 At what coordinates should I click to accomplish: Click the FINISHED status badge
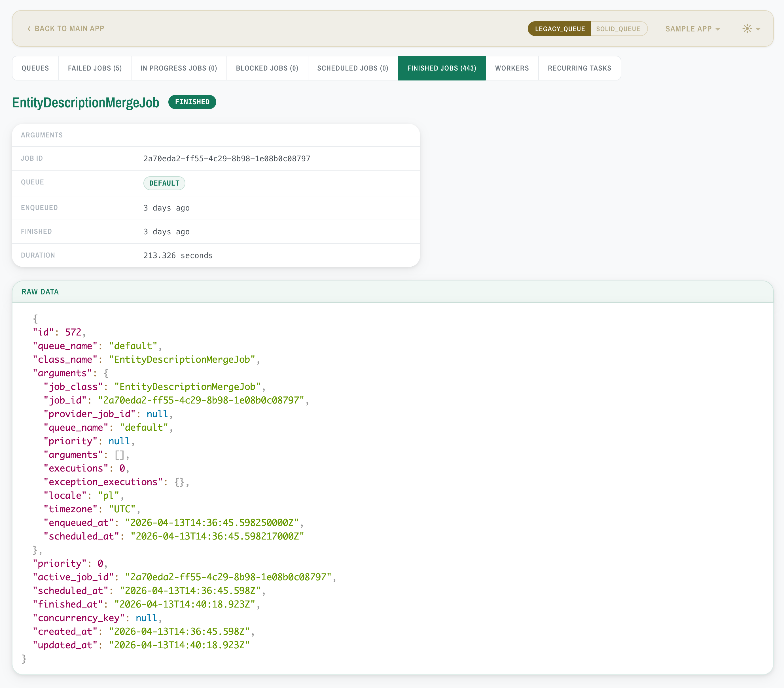[x=192, y=102]
